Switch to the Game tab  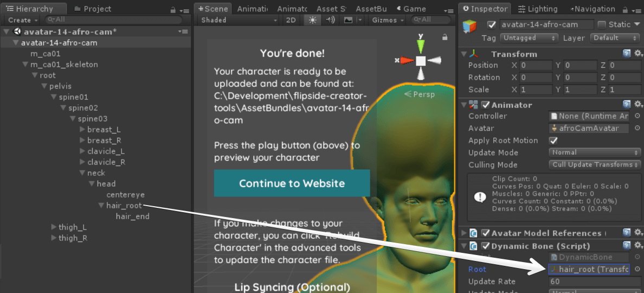pyautogui.click(x=411, y=9)
